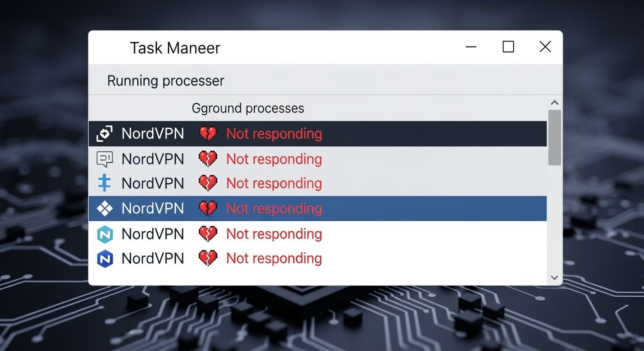
Task: Click "Not responding" status on the dark highlighted row
Action: pyautogui.click(x=274, y=134)
